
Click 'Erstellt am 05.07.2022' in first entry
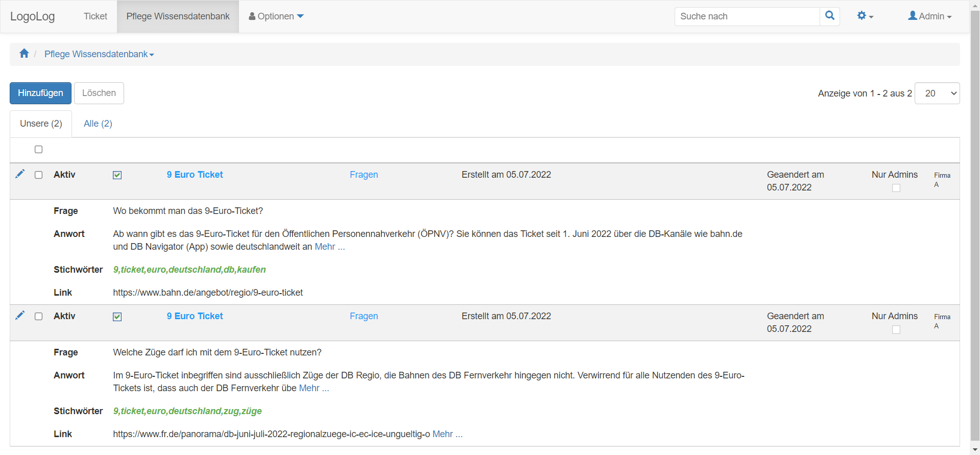point(506,175)
